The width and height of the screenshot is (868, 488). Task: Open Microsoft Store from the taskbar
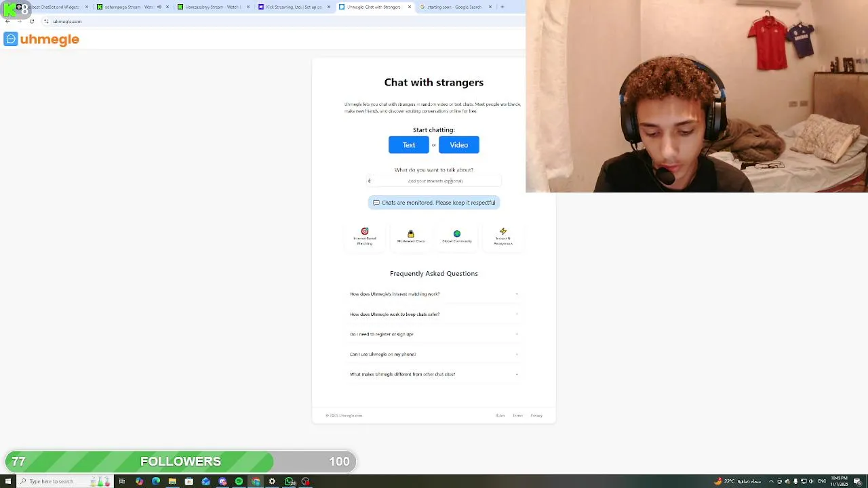[189, 481]
